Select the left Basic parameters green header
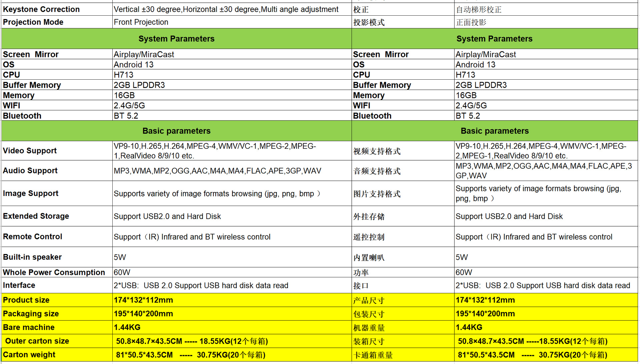The width and height of the screenshot is (640, 364). click(x=176, y=131)
